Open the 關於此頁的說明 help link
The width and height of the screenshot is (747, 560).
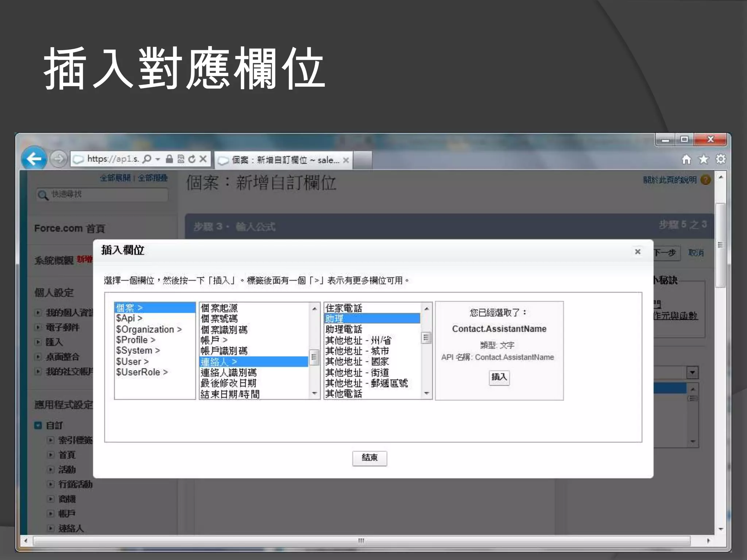[x=670, y=180]
